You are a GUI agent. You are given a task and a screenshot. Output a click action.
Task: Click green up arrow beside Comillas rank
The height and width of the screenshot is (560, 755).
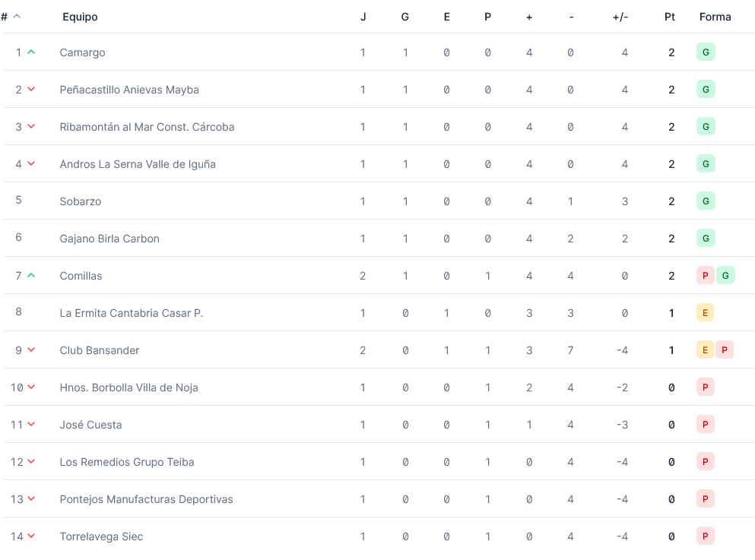(31, 276)
